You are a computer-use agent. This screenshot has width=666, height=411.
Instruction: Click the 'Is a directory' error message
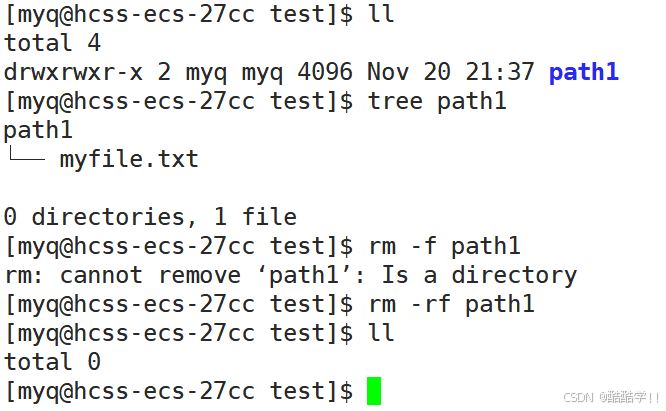pos(479,275)
